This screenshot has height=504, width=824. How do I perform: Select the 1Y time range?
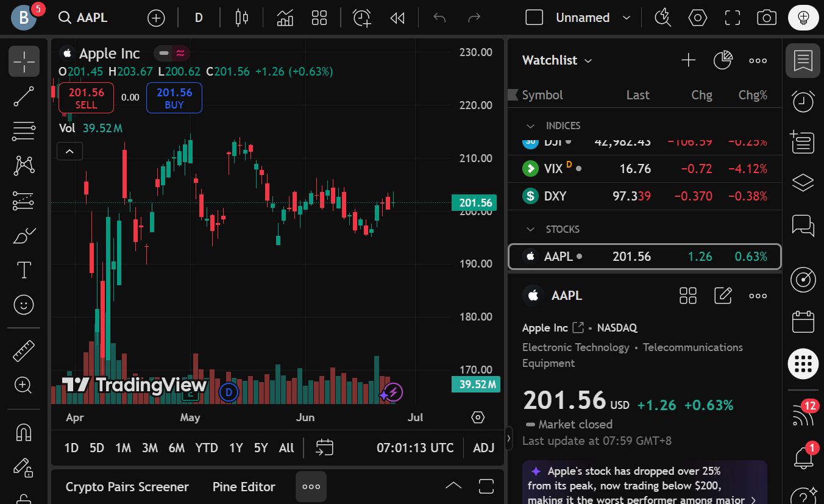point(236,448)
